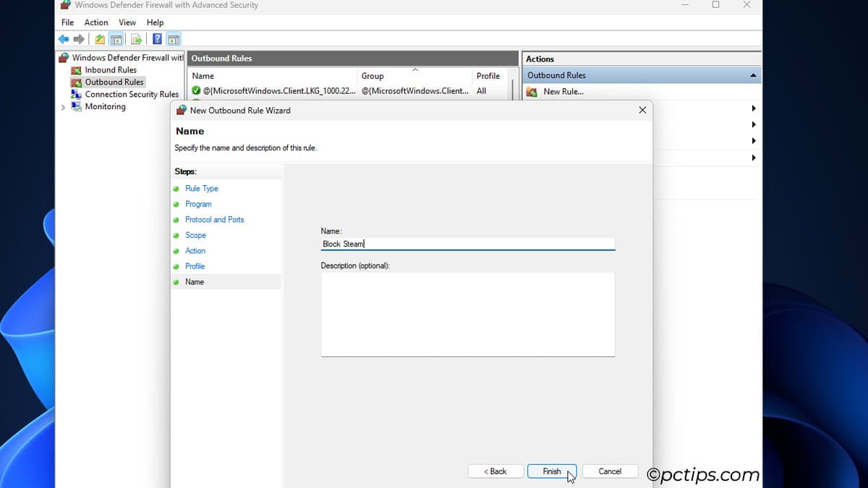The height and width of the screenshot is (488, 868).
Task: Open Help using the question mark icon
Action: point(157,38)
